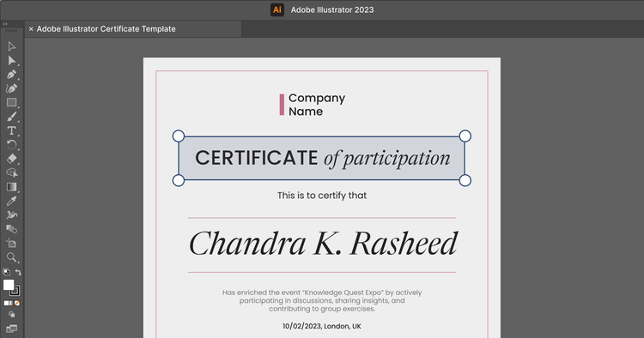Image resolution: width=644 pixels, height=338 pixels.
Task: Click 'This is to certify that' text
Action: [322, 196]
